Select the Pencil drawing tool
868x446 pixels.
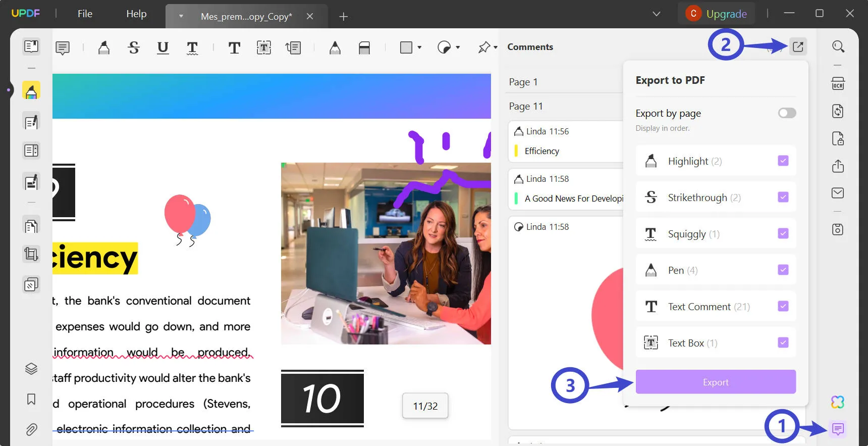[335, 48]
